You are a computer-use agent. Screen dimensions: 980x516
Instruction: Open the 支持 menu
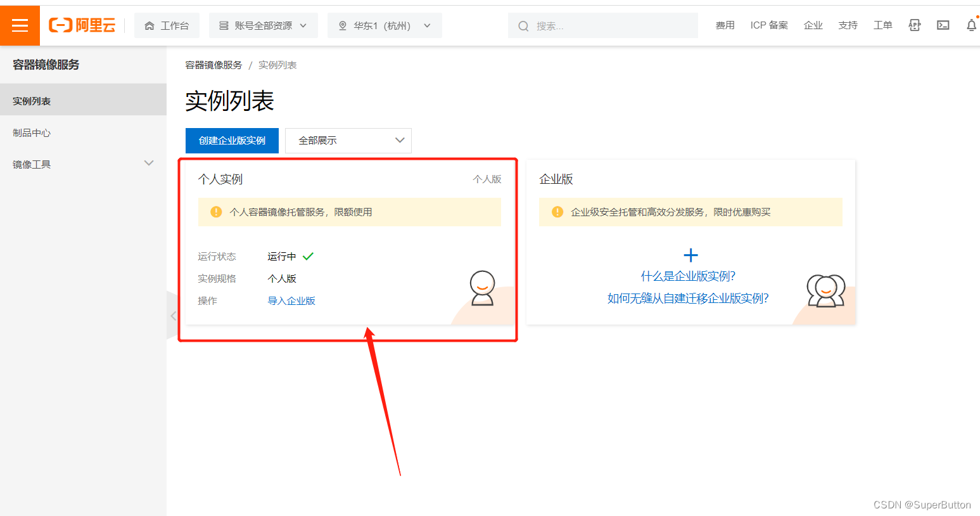[848, 25]
